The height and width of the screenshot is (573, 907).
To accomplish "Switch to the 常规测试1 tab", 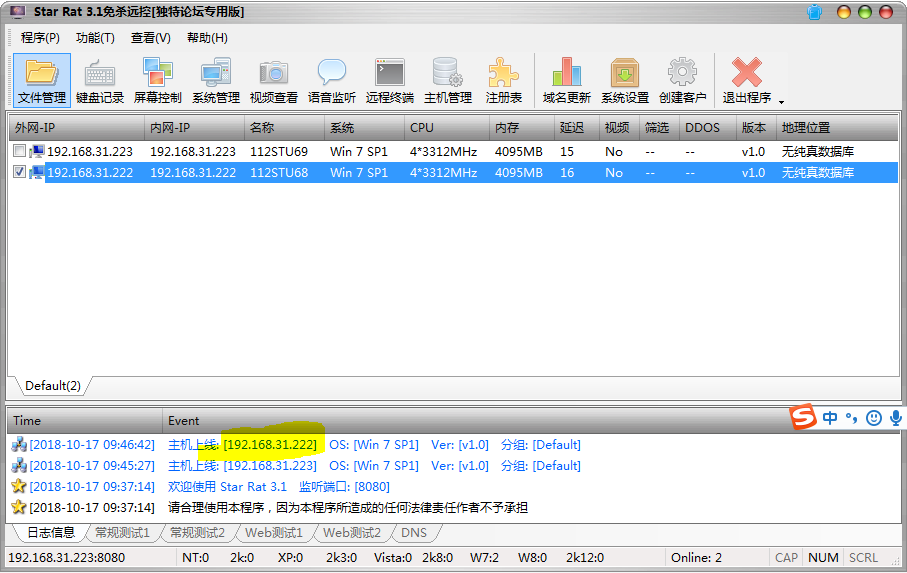I will (122, 533).
